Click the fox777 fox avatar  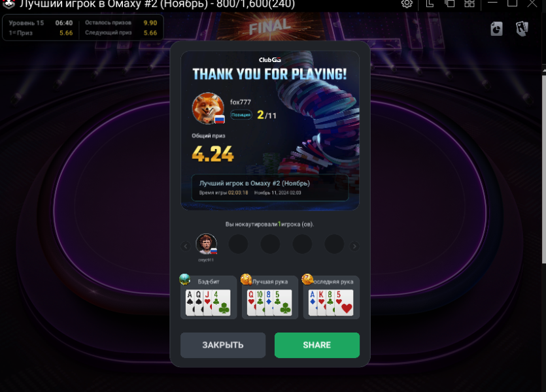[208, 108]
